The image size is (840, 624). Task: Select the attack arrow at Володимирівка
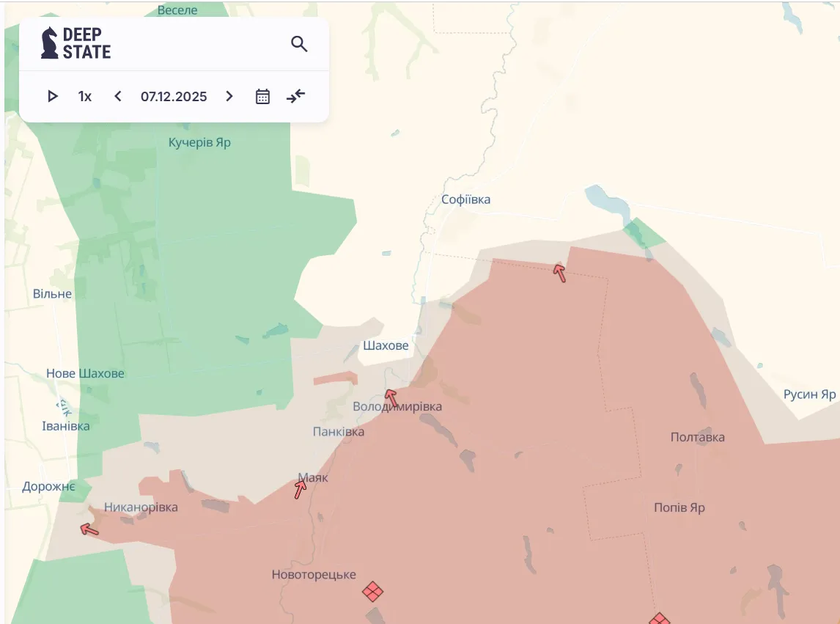click(x=391, y=397)
